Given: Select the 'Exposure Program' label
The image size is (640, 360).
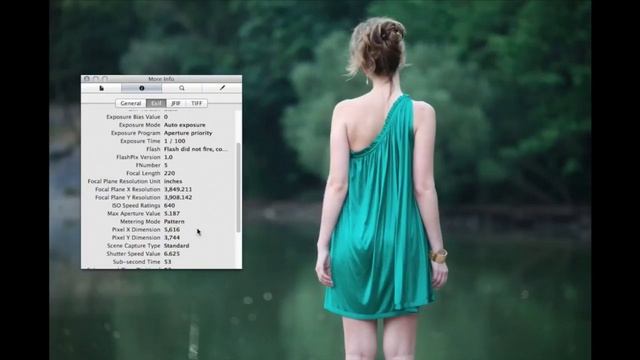Looking at the screenshot, I should pos(136,133).
